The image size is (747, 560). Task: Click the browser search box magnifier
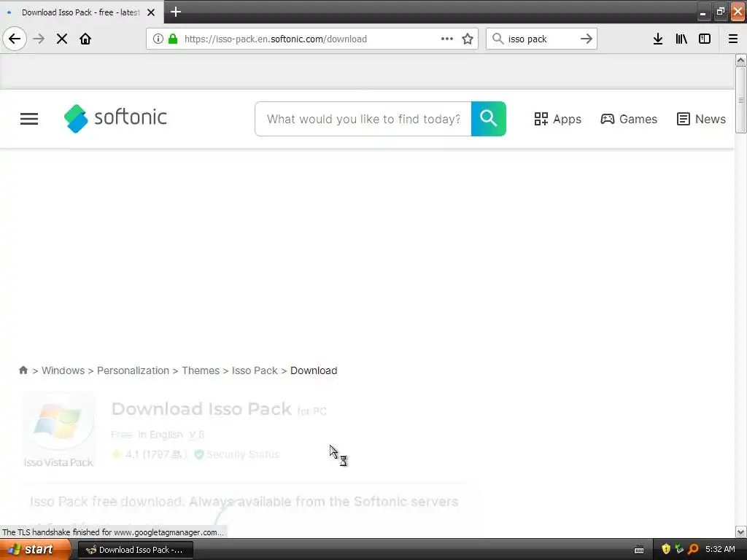[x=498, y=39]
